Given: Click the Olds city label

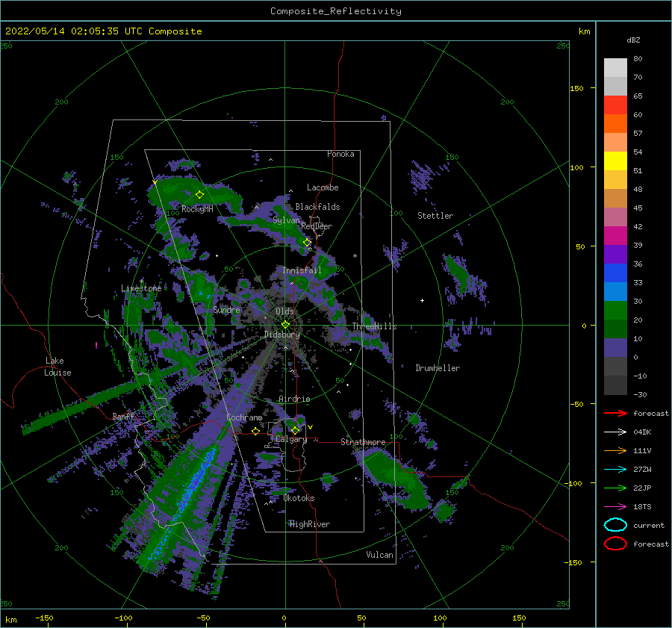Looking at the screenshot, I should tap(284, 311).
